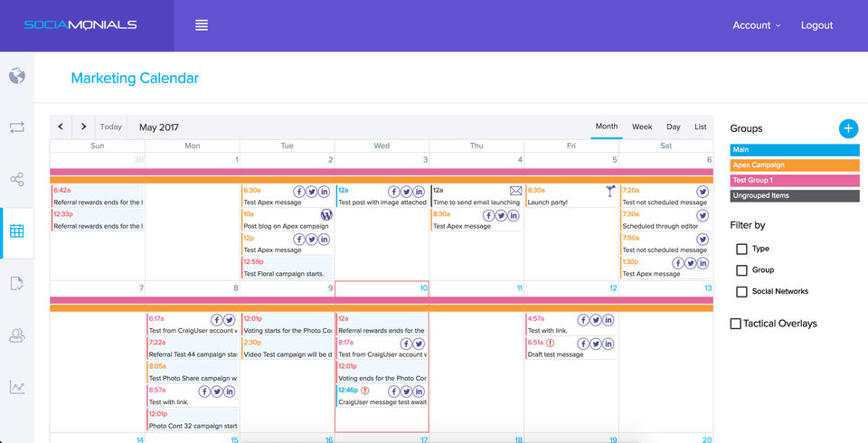Screen dimensions: 868x443
Task: Click WordPress icon on Post blog event
Action: tap(326, 215)
